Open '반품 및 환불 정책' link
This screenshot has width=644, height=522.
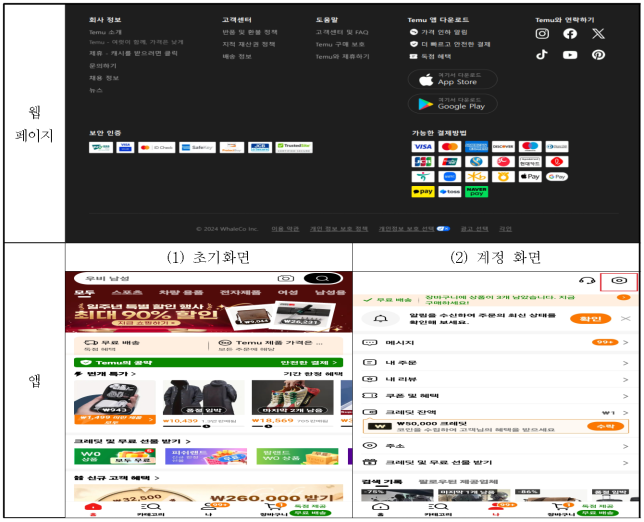click(x=250, y=32)
